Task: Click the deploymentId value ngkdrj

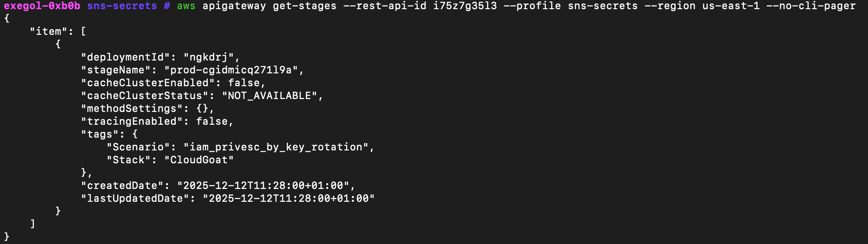Action: pos(208,57)
